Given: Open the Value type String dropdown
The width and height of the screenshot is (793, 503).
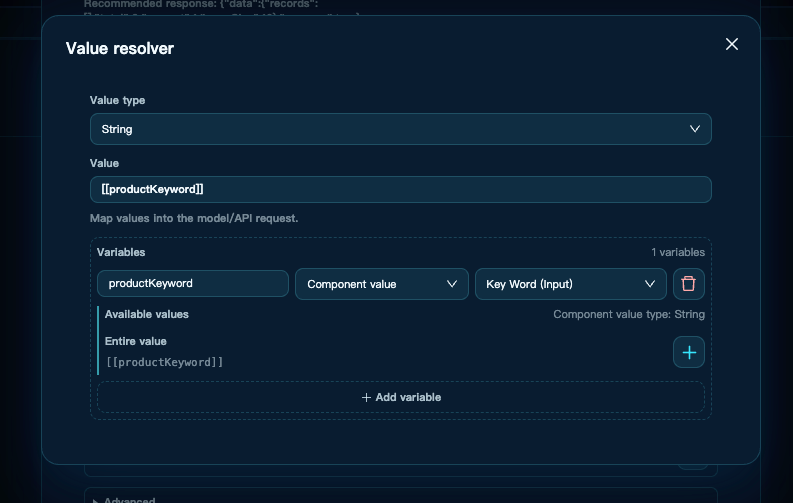Looking at the screenshot, I should point(401,129).
